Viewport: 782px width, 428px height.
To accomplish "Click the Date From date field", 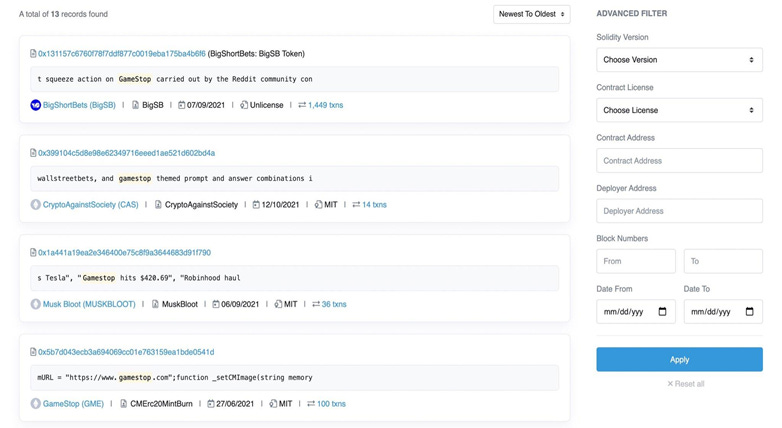I will coord(636,312).
